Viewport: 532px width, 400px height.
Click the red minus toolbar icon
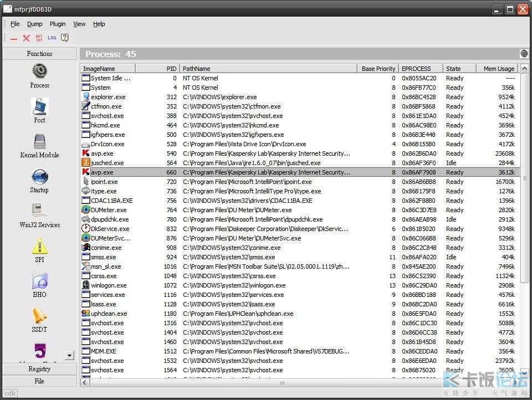pyautogui.click(x=13, y=38)
